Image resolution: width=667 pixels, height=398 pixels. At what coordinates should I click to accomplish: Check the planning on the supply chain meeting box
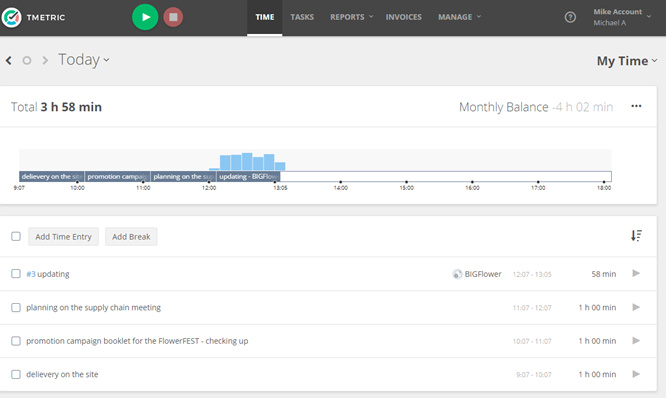[x=16, y=307]
